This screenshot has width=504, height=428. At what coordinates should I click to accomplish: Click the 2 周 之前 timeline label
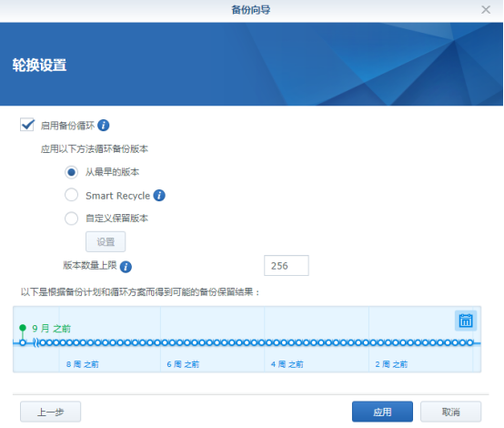(x=391, y=364)
